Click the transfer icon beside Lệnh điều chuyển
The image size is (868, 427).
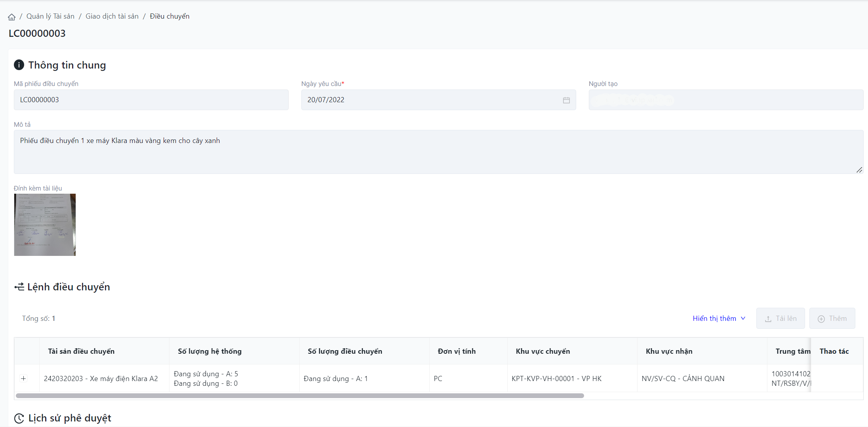19,287
